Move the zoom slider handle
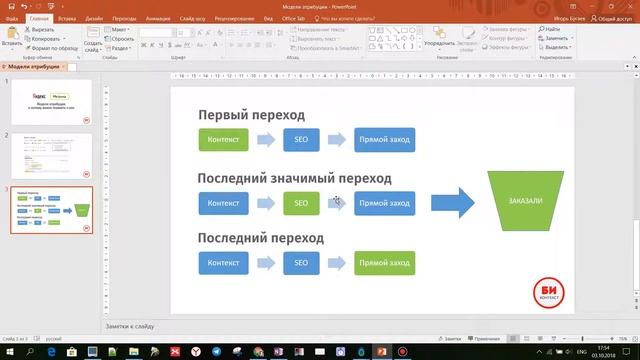Image resolution: width=640 pixels, height=360 pixels. [x=582, y=339]
